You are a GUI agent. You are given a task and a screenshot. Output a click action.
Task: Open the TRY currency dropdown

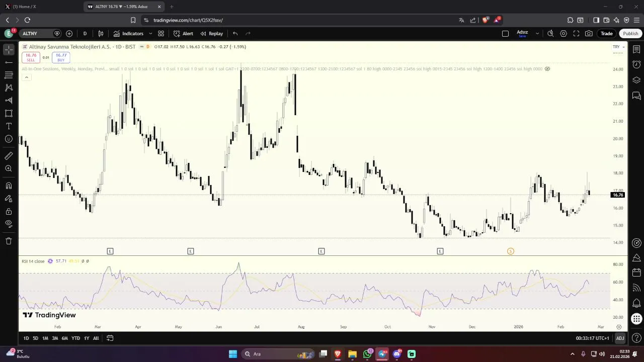tap(618, 47)
